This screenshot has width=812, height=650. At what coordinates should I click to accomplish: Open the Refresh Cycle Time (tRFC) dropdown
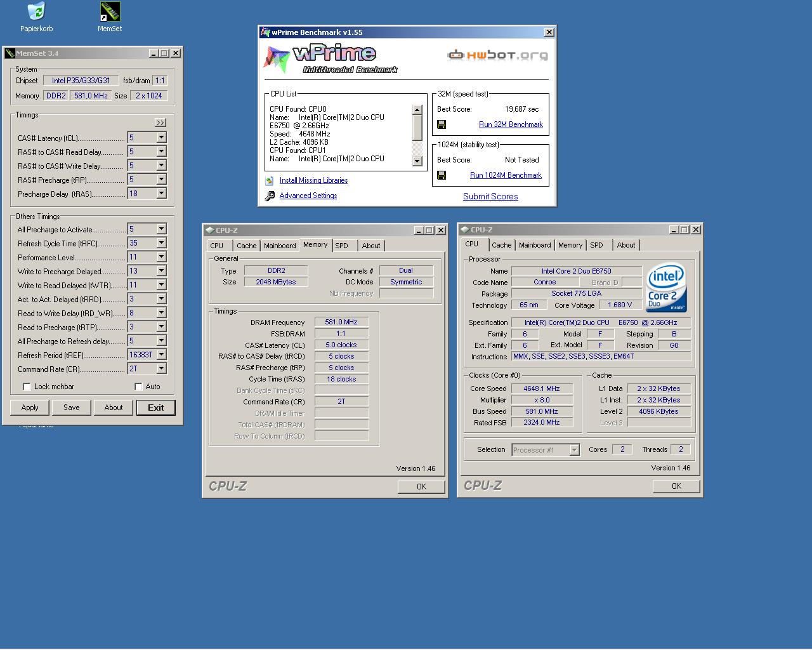click(161, 243)
